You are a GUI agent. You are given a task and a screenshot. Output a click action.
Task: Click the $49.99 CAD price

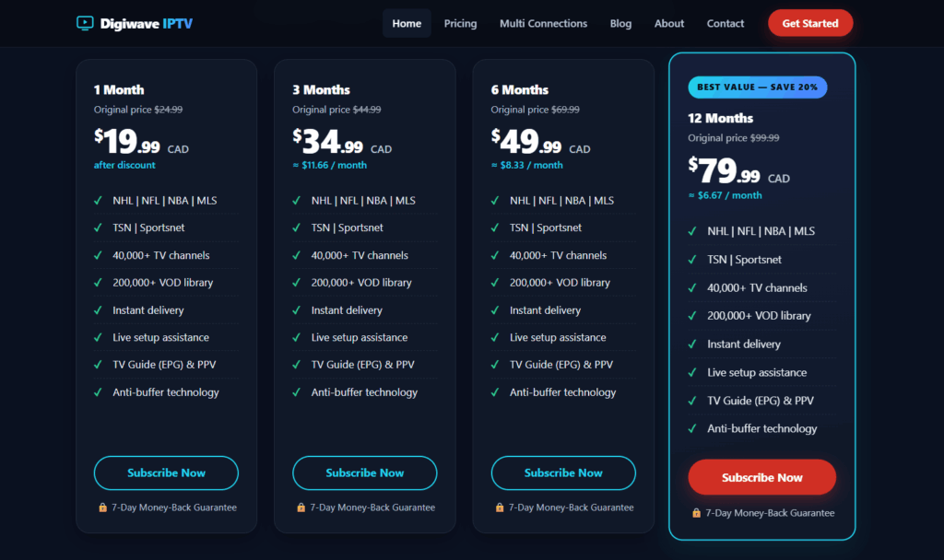[540, 141]
